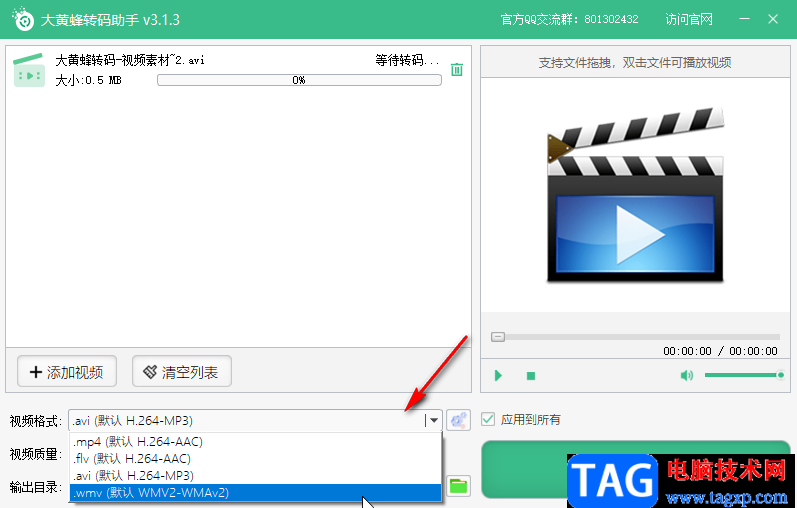Screen dimensions: 797x508
Task: Toggle the 应用到所有 checkbox
Action: 487,419
